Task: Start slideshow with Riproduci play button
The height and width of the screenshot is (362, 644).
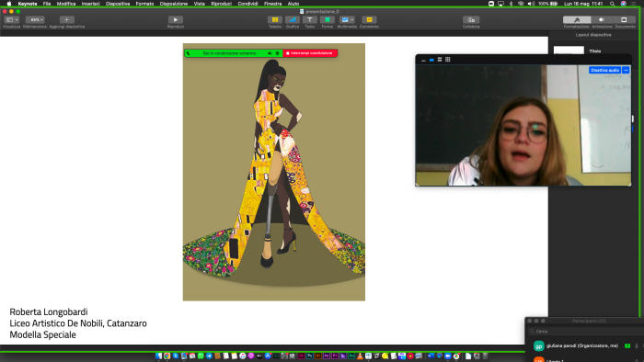Action: [176, 19]
